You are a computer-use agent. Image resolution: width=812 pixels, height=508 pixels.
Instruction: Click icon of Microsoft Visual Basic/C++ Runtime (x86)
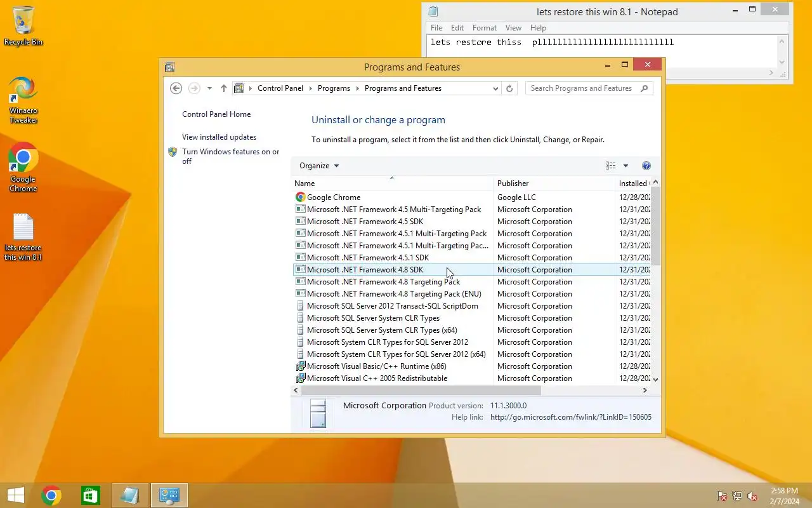pos(301,366)
